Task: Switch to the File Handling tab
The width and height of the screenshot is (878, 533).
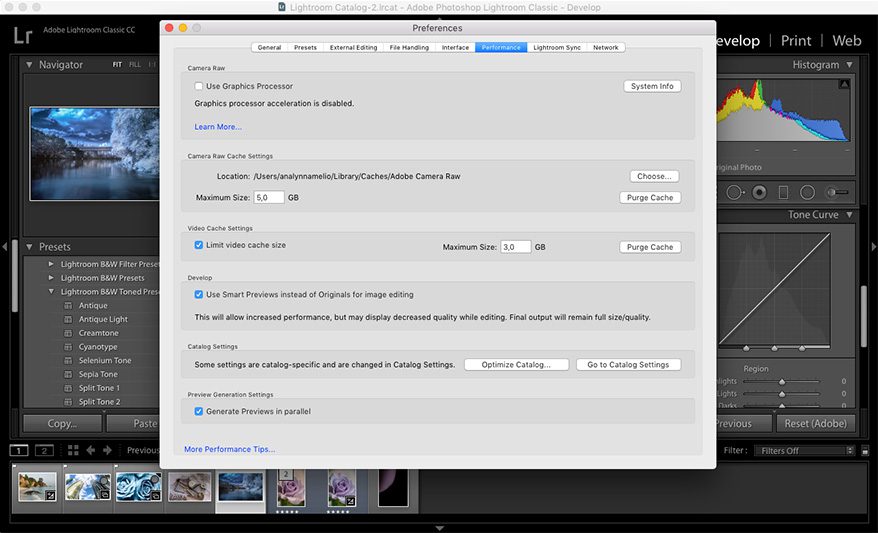Action: click(409, 47)
